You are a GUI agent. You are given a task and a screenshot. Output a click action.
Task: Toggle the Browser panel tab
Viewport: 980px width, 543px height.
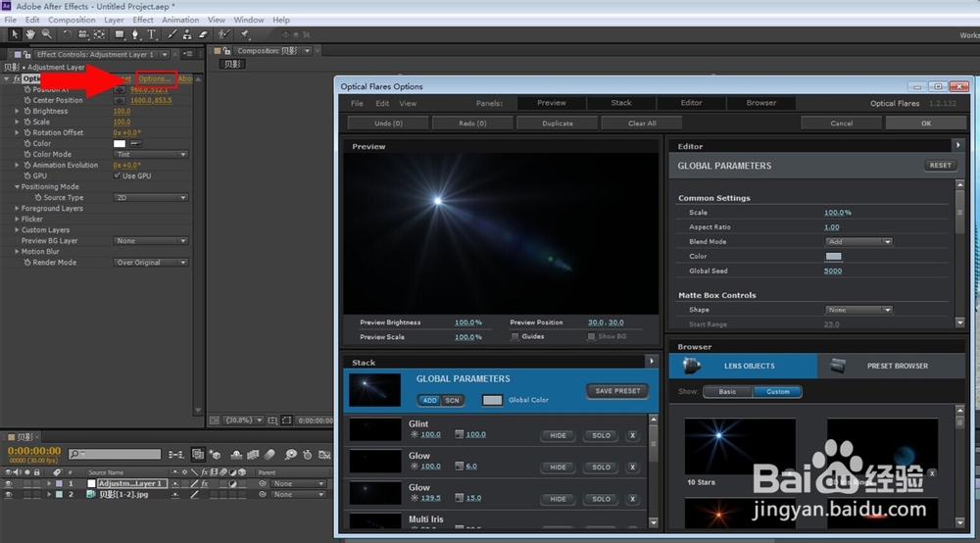[761, 103]
